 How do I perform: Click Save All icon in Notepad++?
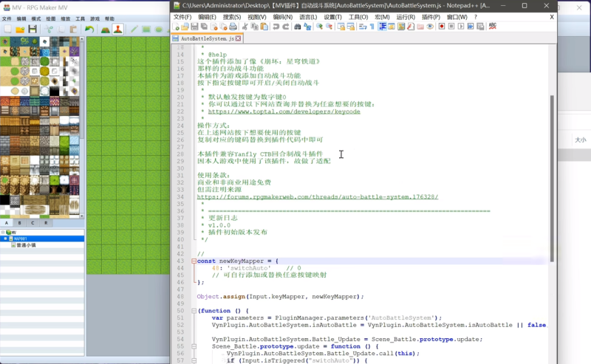point(204,27)
